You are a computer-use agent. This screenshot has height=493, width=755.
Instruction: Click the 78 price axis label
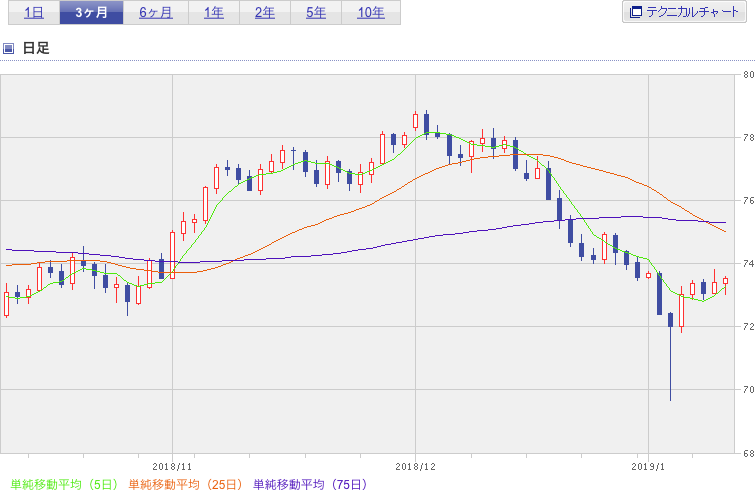(x=748, y=138)
